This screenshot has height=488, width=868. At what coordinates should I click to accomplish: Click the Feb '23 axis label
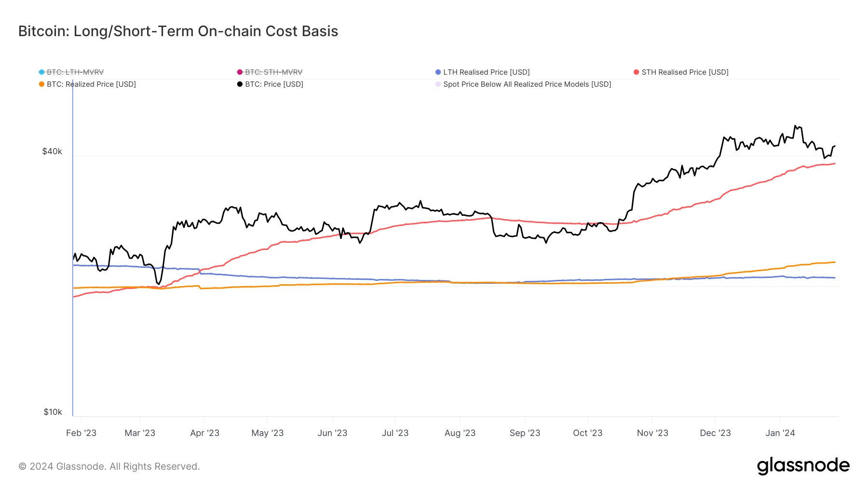click(81, 433)
